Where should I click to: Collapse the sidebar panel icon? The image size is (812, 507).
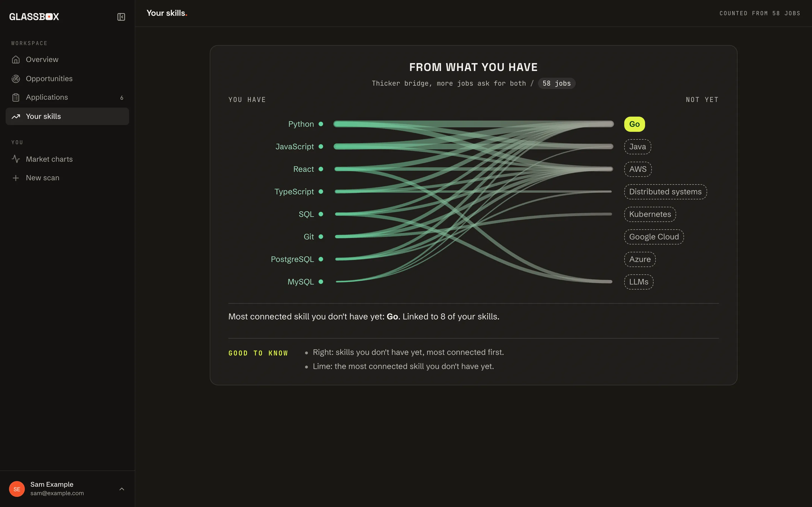(121, 17)
